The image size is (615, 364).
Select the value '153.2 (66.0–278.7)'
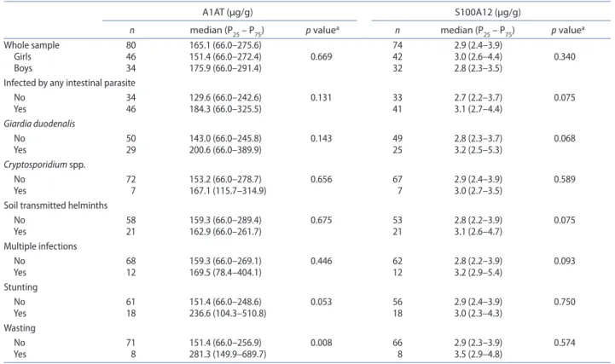225,179
